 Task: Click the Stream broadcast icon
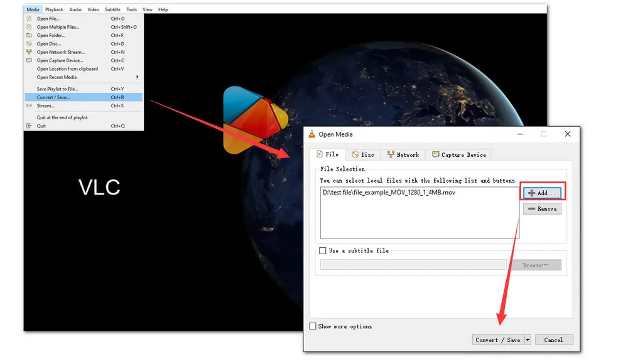[x=29, y=105]
